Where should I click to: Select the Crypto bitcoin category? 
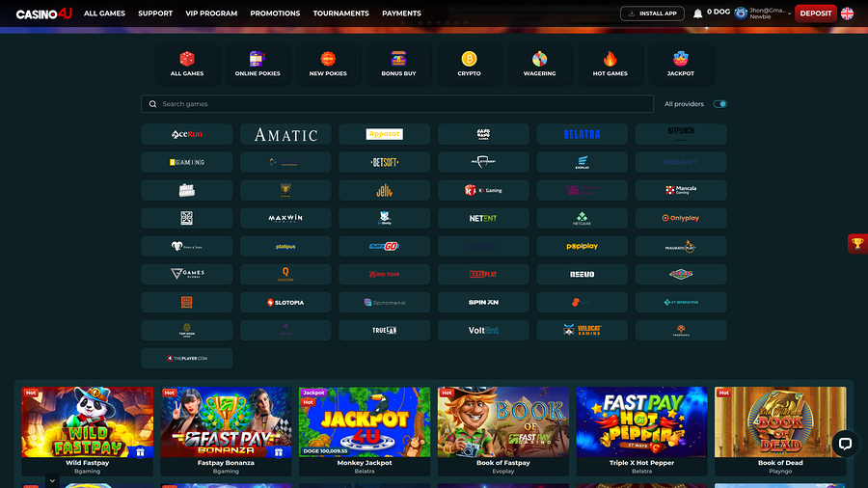[469, 64]
